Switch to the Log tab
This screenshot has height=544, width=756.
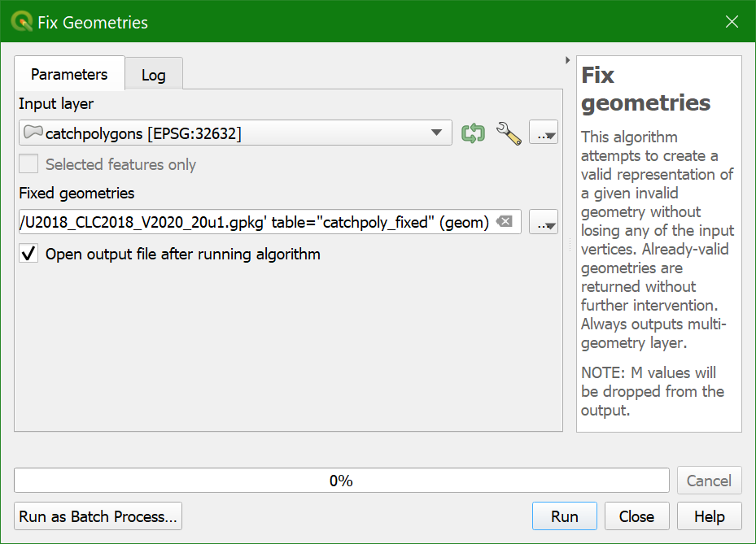pyautogui.click(x=154, y=75)
